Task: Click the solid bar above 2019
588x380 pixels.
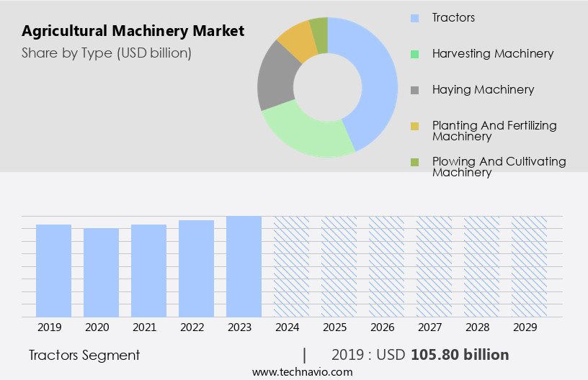Action: 53,271
